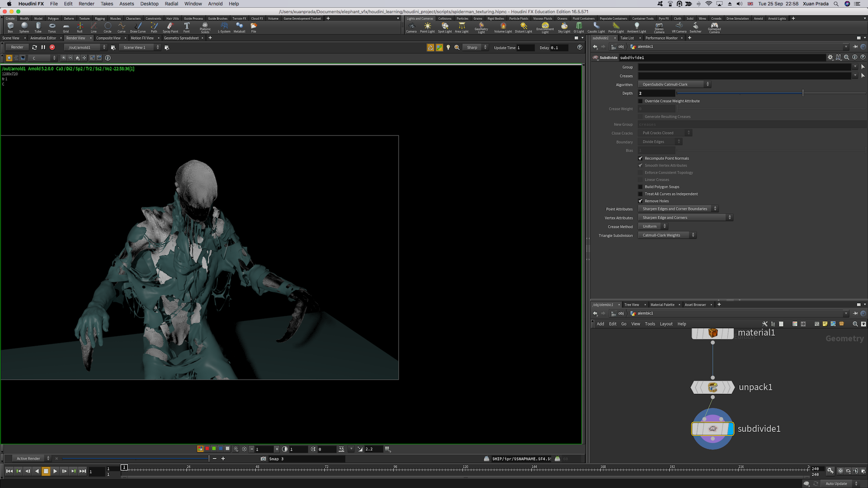Select the Metaball shelf tool
868x488 pixels.
[x=239, y=28]
